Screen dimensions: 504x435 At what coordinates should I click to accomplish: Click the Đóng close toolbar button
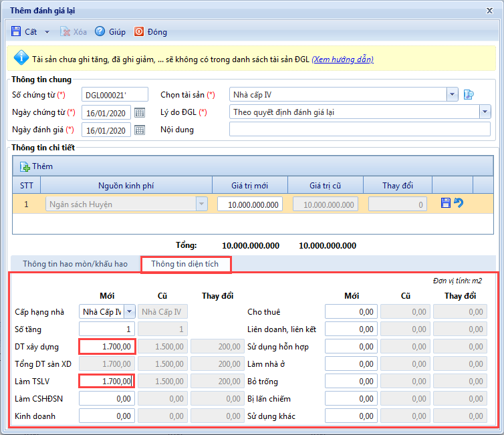(150, 31)
